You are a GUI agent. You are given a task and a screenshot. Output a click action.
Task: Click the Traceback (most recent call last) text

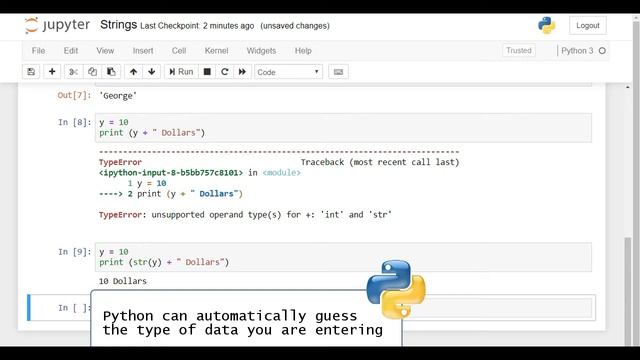tap(380, 162)
